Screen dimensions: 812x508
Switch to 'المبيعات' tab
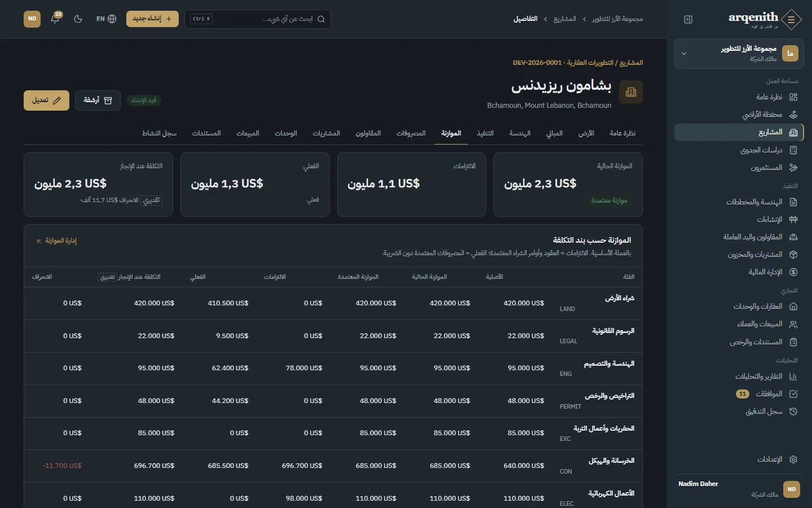[248, 133]
